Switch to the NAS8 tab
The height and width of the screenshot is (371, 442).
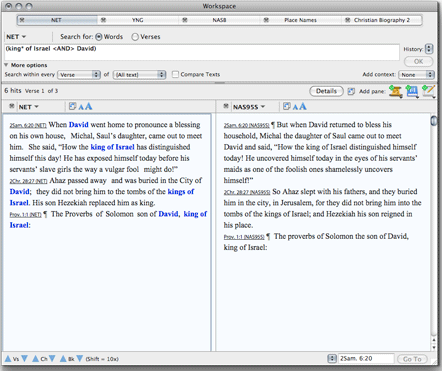point(219,20)
